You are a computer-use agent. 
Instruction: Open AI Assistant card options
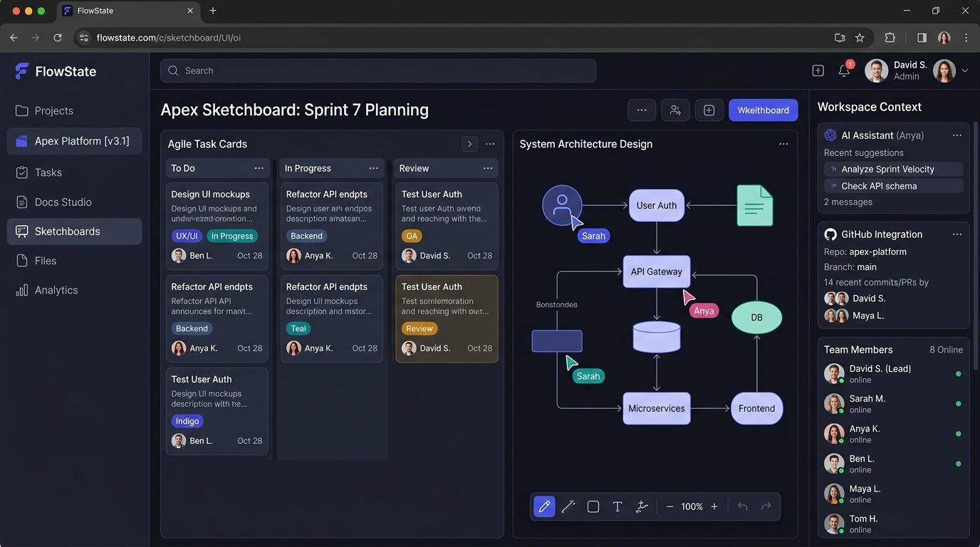(957, 135)
